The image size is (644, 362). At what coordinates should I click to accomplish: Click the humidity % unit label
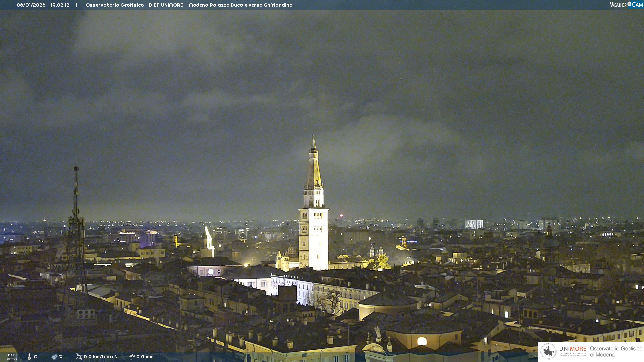point(61,357)
